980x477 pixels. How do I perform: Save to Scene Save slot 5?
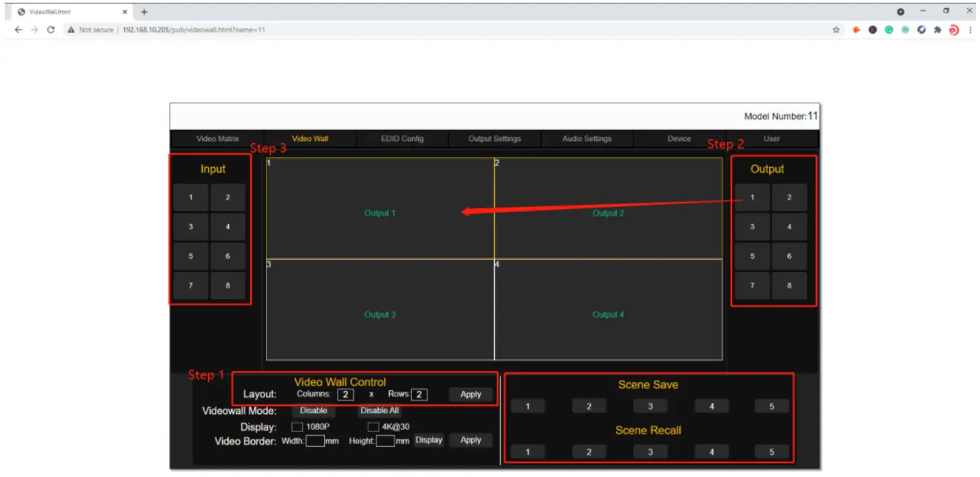pyautogui.click(x=771, y=406)
